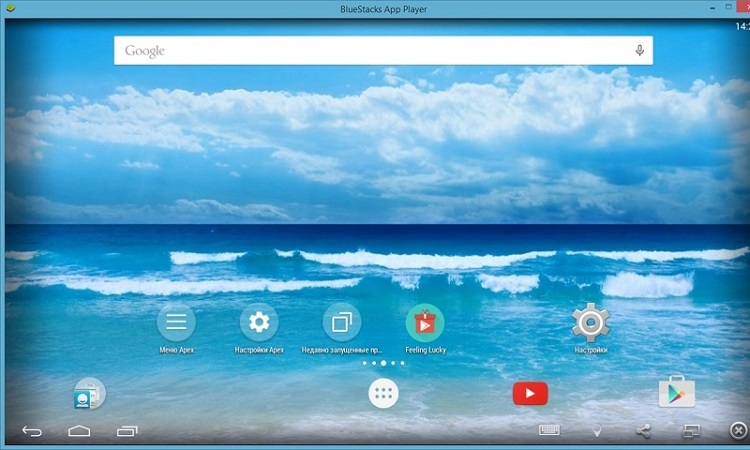Toggle full screen mode icon
Screen dimensions: 750x450
tap(691, 431)
